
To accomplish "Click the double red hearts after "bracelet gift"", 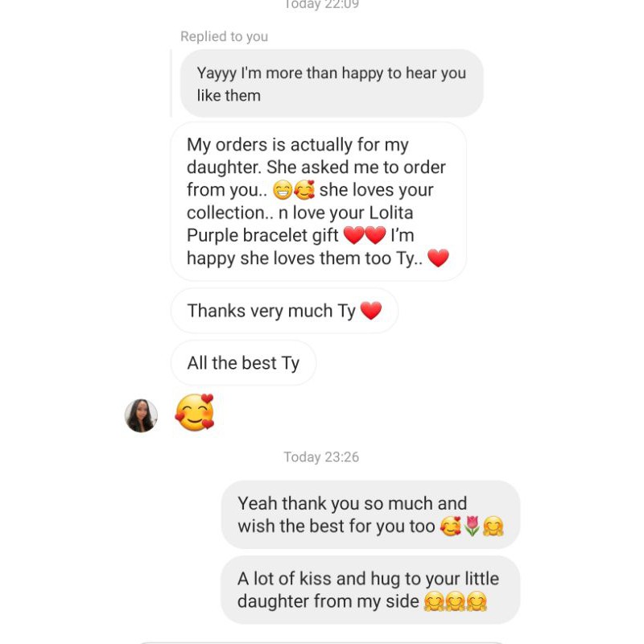I will click(365, 236).
